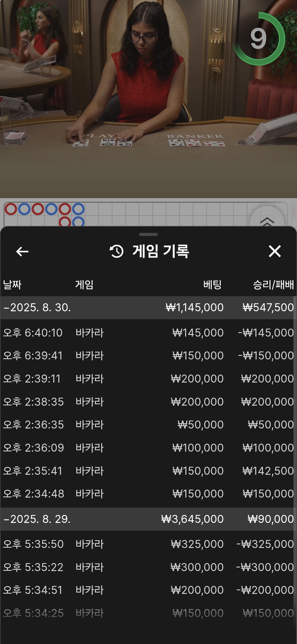Open the 오후 5:35:50 바카라 record

(148, 544)
